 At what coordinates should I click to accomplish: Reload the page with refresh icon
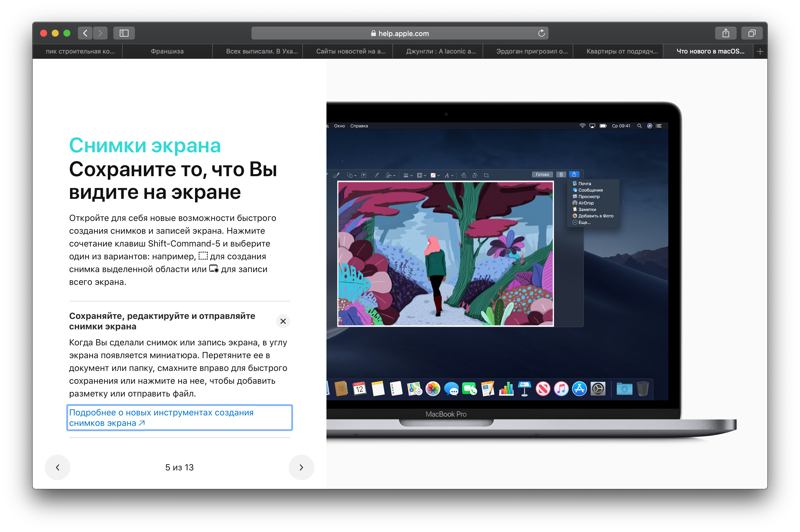(x=541, y=33)
